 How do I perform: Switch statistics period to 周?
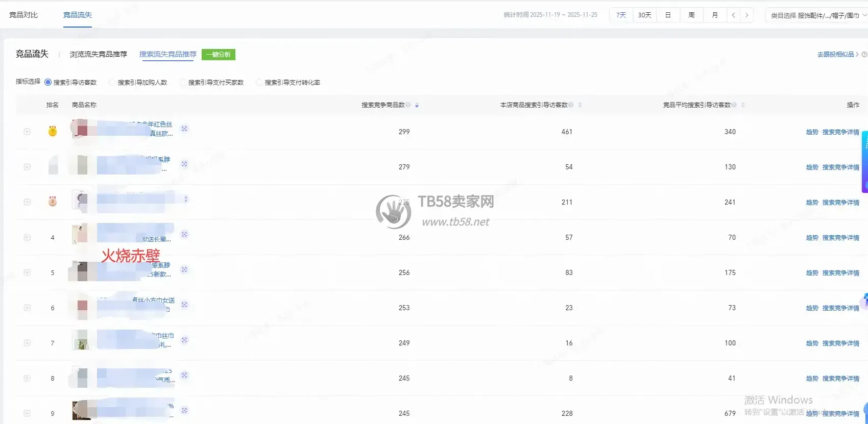(691, 15)
